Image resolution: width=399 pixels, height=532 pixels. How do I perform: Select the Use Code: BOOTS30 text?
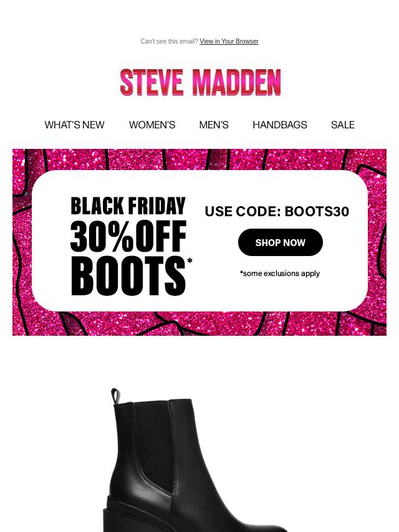click(277, 211)
